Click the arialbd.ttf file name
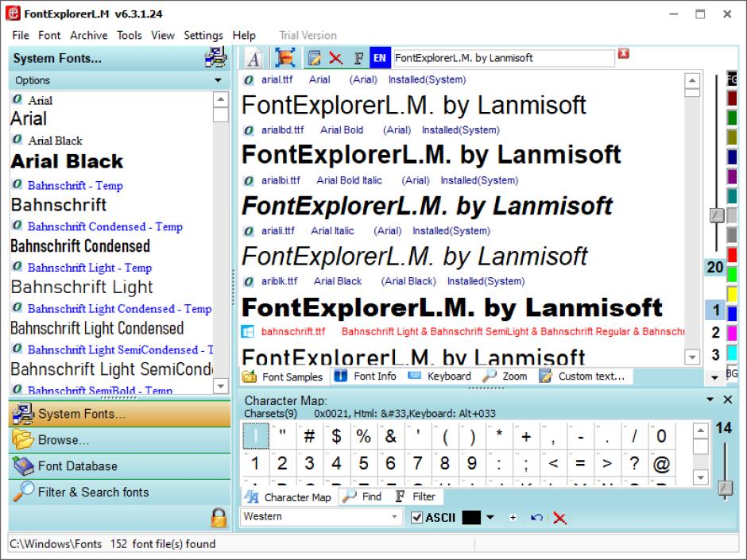Screen dimensions: 747x560 click(282, 130)
